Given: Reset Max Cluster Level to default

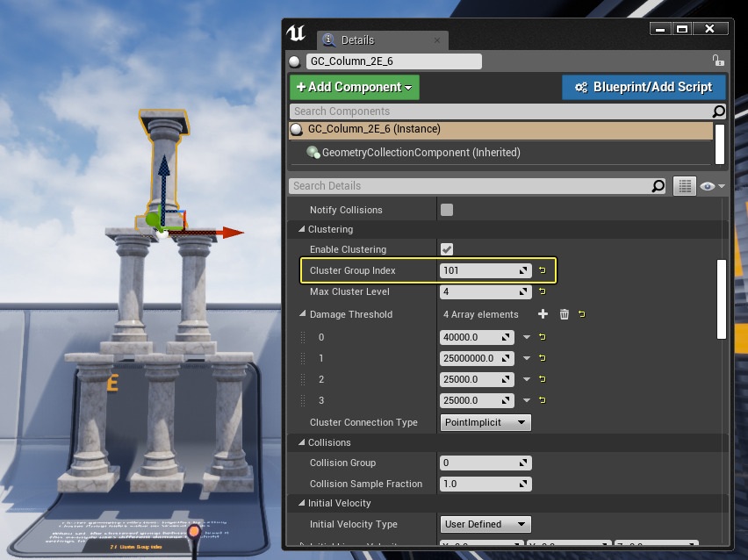Looking at the screenshot, I should [543, 291].
